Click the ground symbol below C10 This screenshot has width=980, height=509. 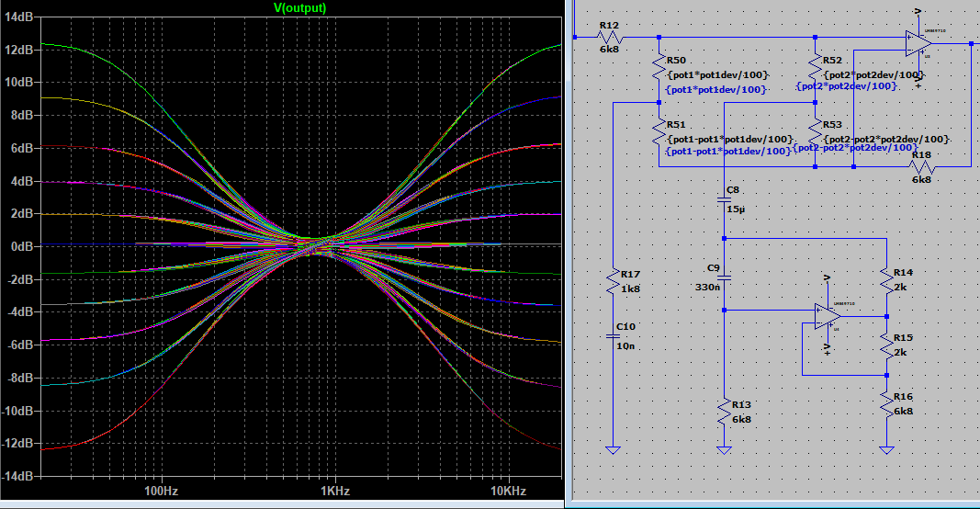pyautogui.click(x=614, y=449)
